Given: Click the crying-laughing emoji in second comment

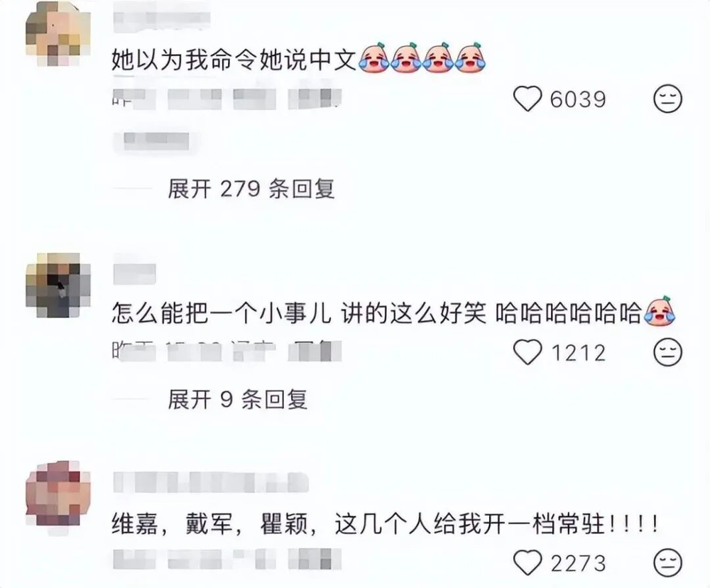Looking at the screenshot, I should click(659, 311).
